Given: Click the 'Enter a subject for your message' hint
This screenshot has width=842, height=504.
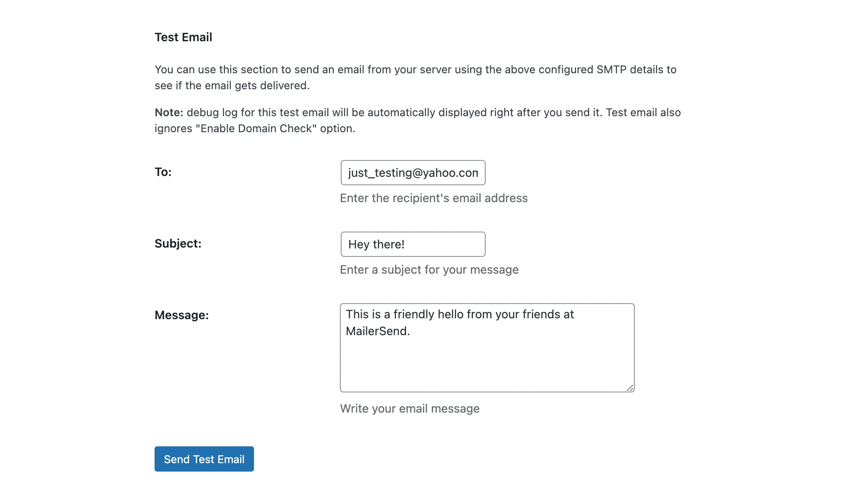Looking at the screenshot, I should (429, 269).
